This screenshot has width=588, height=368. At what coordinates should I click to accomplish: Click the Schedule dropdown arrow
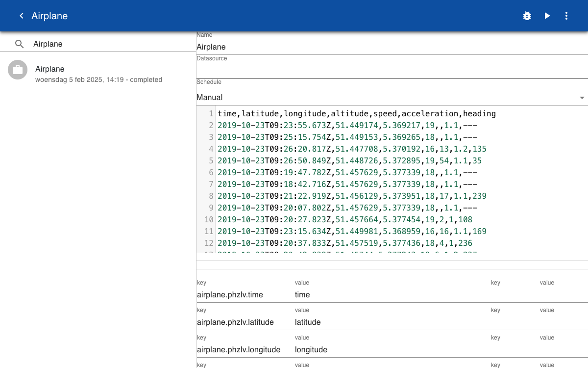pyautogui.click(x=582, y=98)
